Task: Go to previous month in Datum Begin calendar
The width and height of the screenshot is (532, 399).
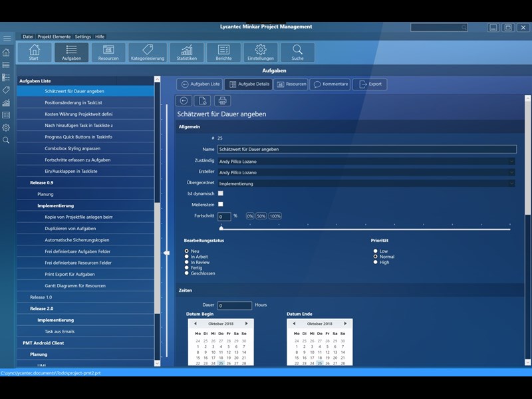Action: [196, 324]
